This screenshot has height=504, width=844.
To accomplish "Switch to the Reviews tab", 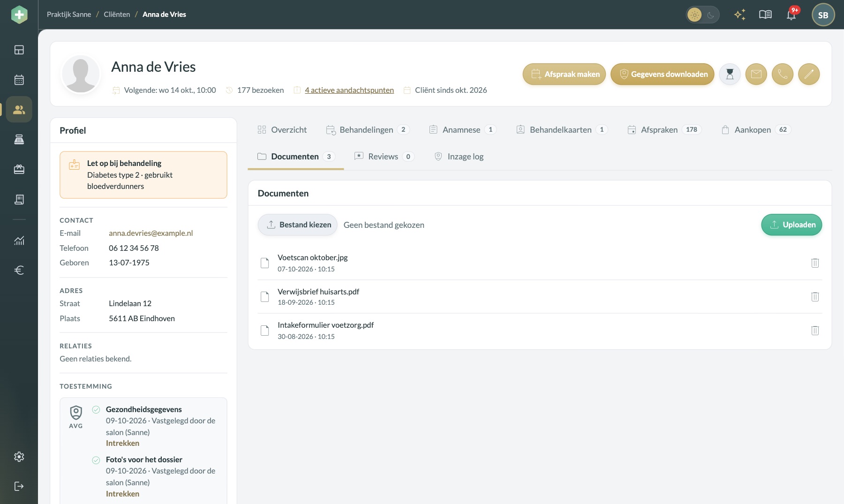I will pos(384,157).
